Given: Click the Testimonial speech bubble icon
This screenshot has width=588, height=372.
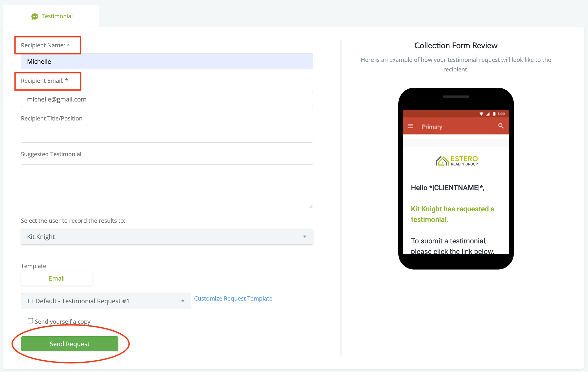Looking at the screenshot, I should 35,17.
